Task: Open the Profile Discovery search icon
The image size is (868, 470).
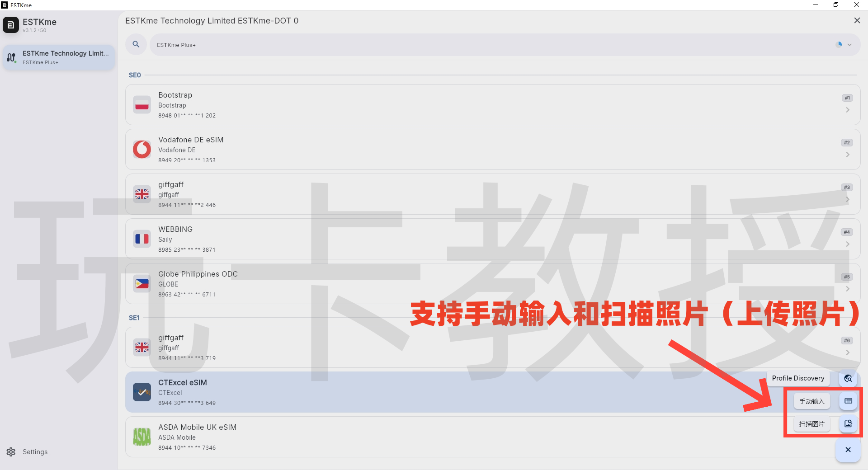Action: click(x=848, y=378)
